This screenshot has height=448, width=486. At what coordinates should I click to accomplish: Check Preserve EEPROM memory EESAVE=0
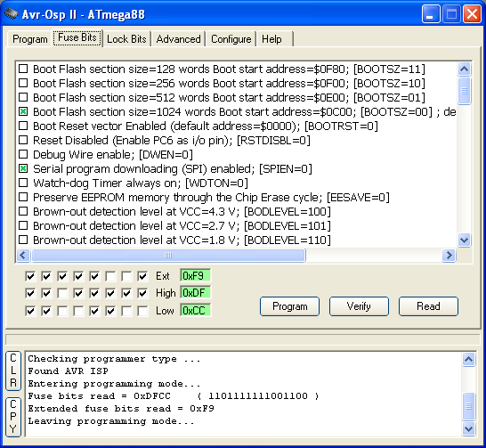[23, 197]
